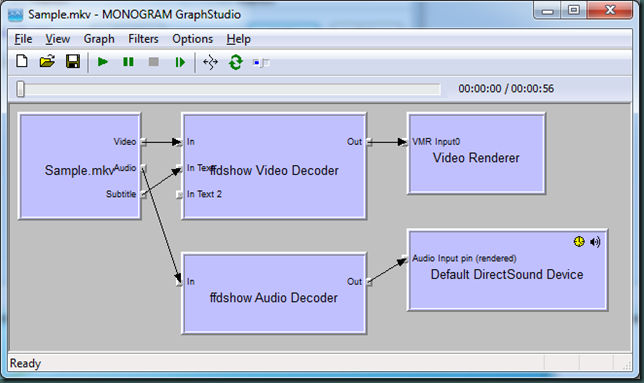Select the Default DirectSound Device filter
644x383 pixels.
coord(507,270)
